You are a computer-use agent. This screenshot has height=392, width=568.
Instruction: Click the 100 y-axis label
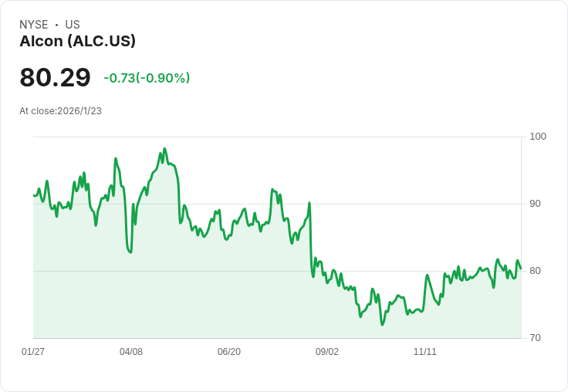(538, 137)
